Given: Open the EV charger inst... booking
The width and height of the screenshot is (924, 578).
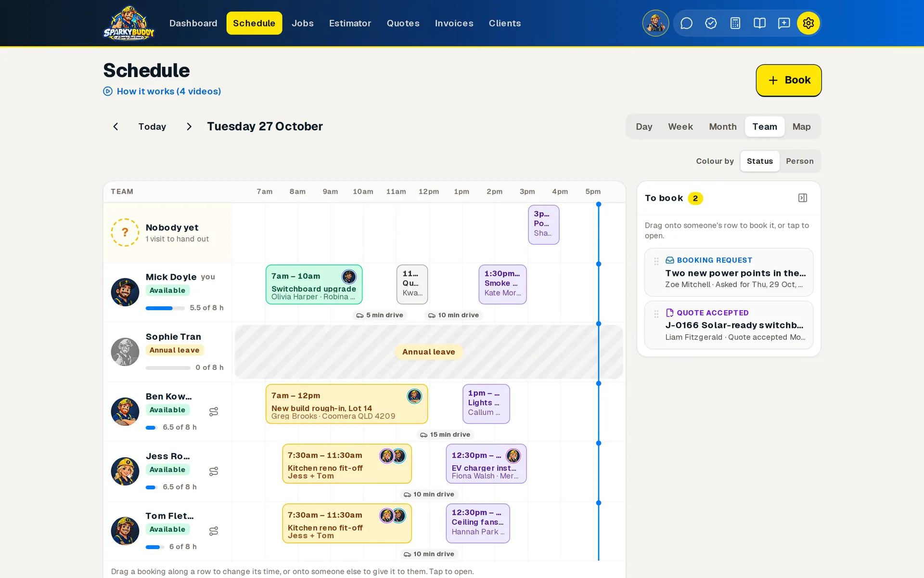Looking at the screenshot, I should [486, 464].
